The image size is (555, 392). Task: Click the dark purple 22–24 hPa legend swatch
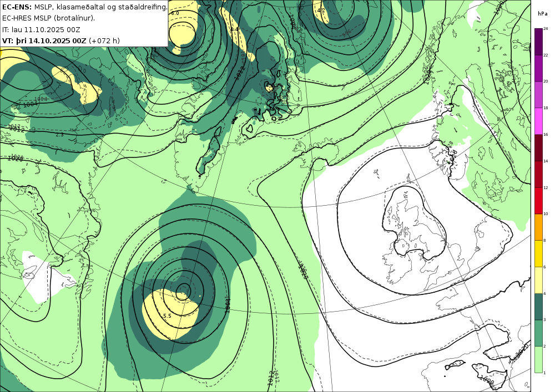[x=538, y=42]
